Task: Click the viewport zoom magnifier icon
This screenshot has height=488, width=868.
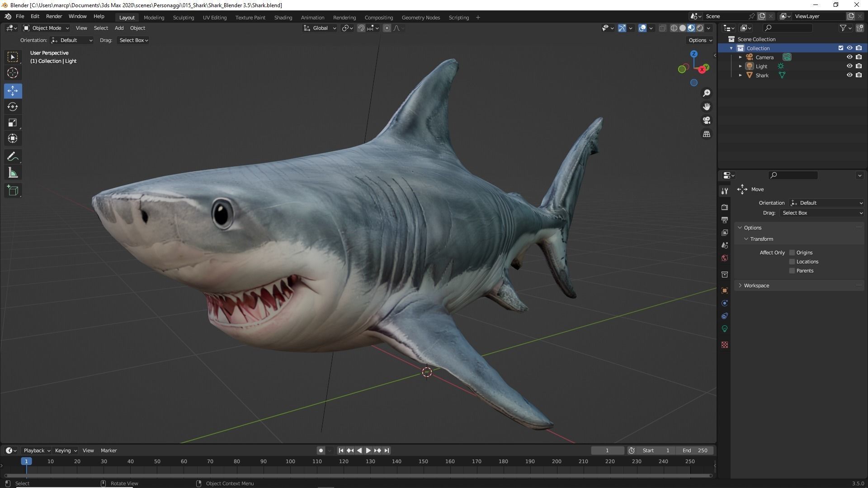Action: point(707,93)
